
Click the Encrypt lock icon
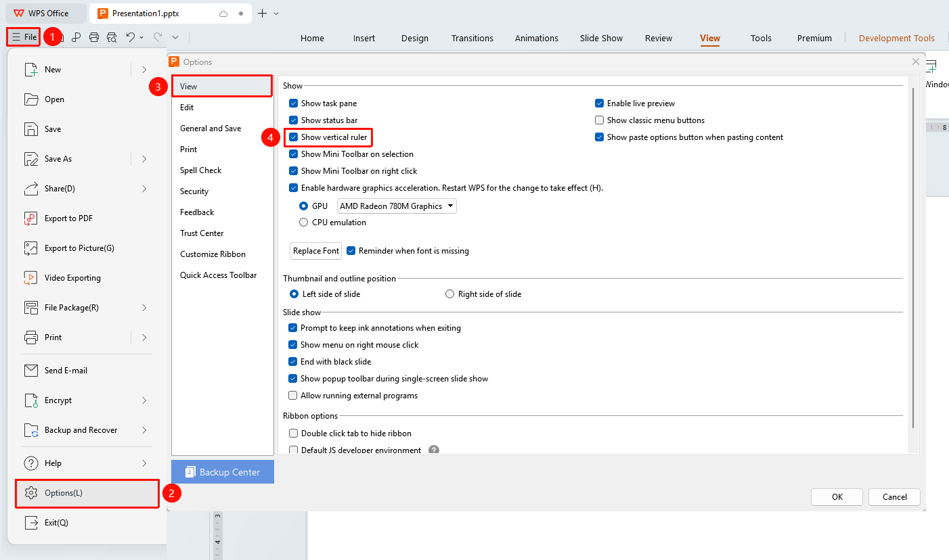[31, 400]
